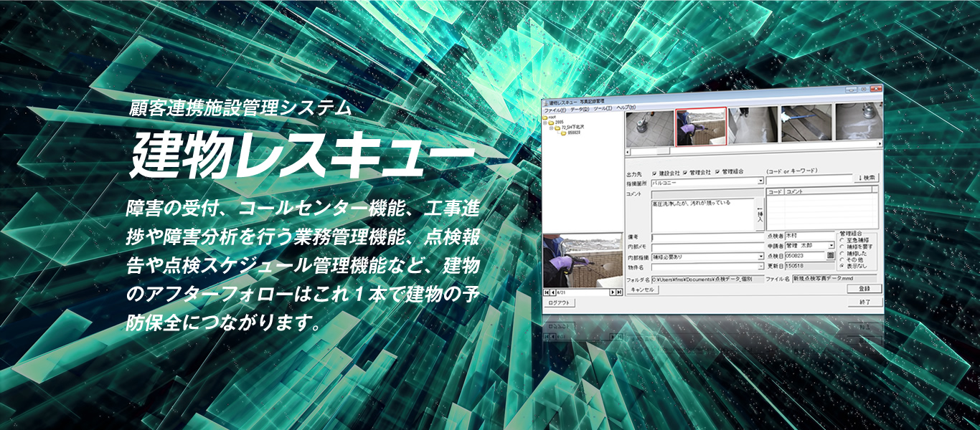Go to next photo with arrow icon
This screenshot has width=980, height=430.
click(613, 292)
